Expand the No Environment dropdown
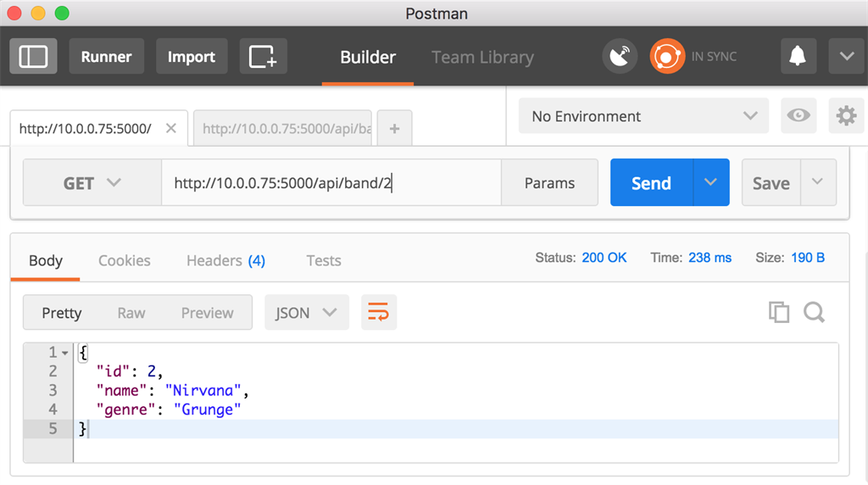Screen dimensions: 868x485 click(x=643, y=116)
